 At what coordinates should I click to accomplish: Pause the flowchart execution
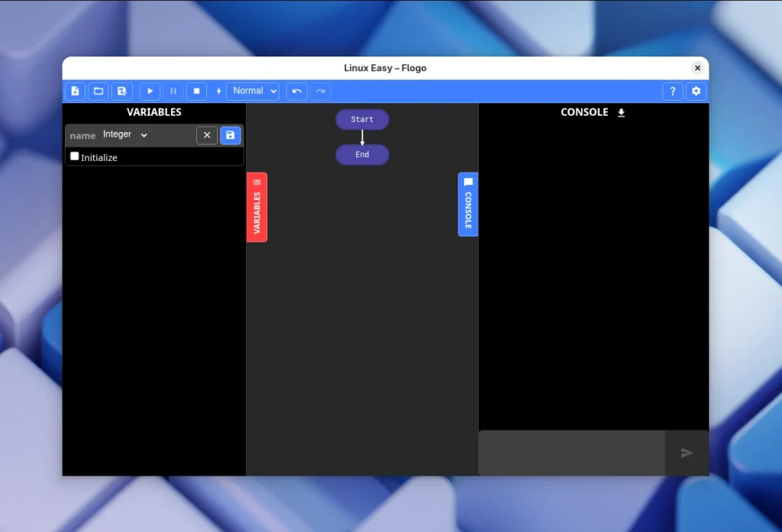pos(173,91)
